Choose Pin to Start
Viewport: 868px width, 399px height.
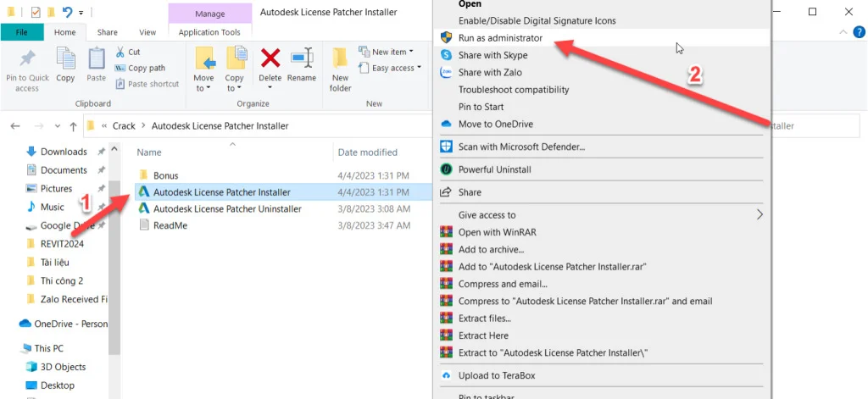601,106
